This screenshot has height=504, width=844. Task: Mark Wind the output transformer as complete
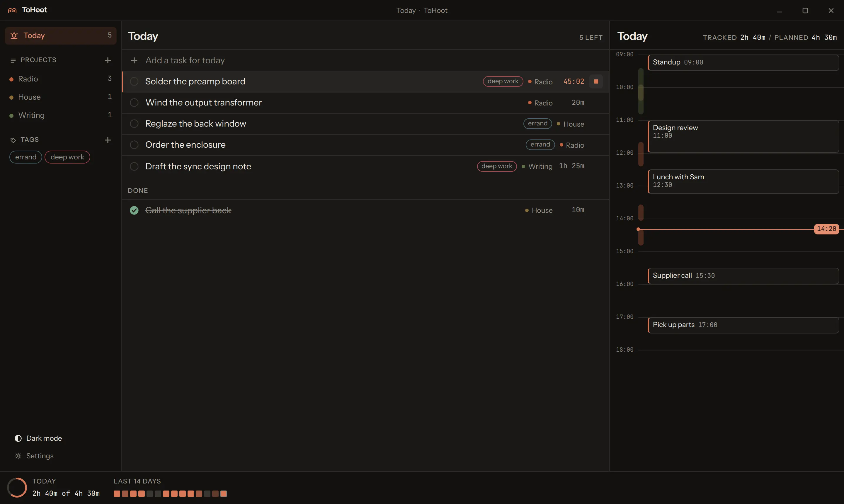click(134, 103)
